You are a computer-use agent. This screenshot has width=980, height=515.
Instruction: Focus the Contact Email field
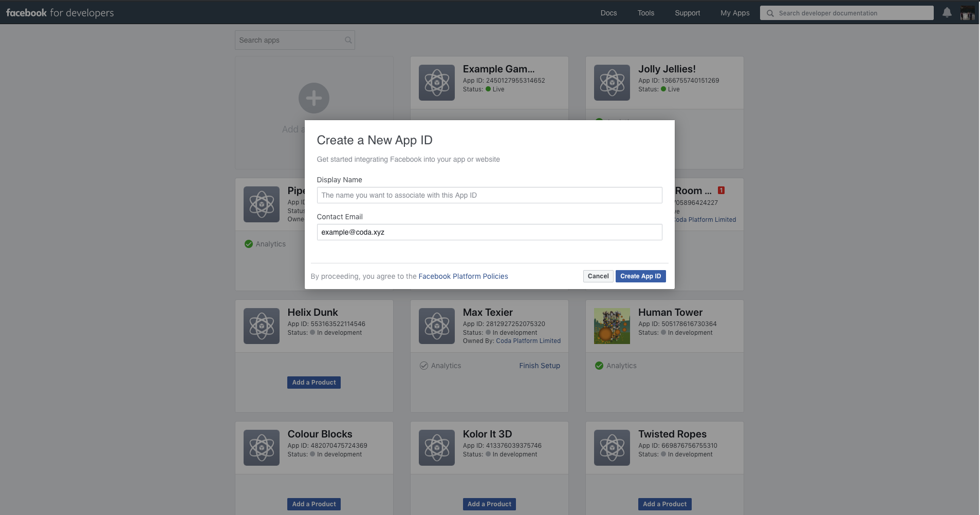[x=489, y=232]
